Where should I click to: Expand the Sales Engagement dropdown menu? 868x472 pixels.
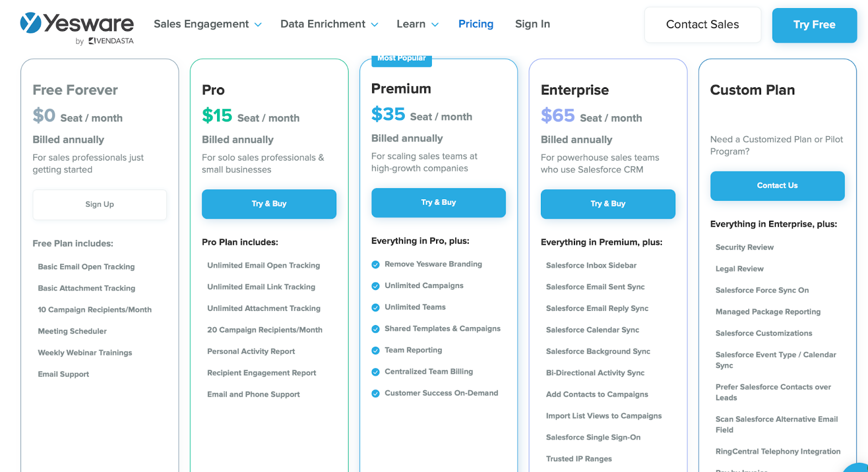(x=207, y=24)
